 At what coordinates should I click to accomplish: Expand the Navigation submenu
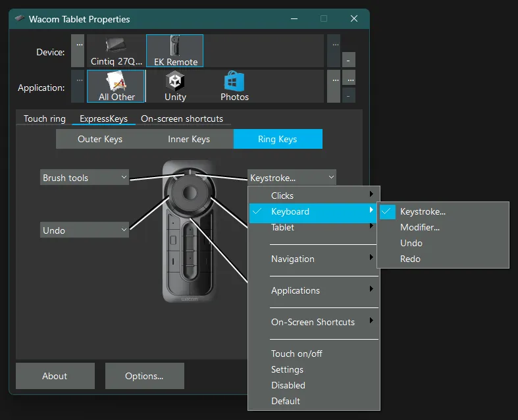pos(313,259)
